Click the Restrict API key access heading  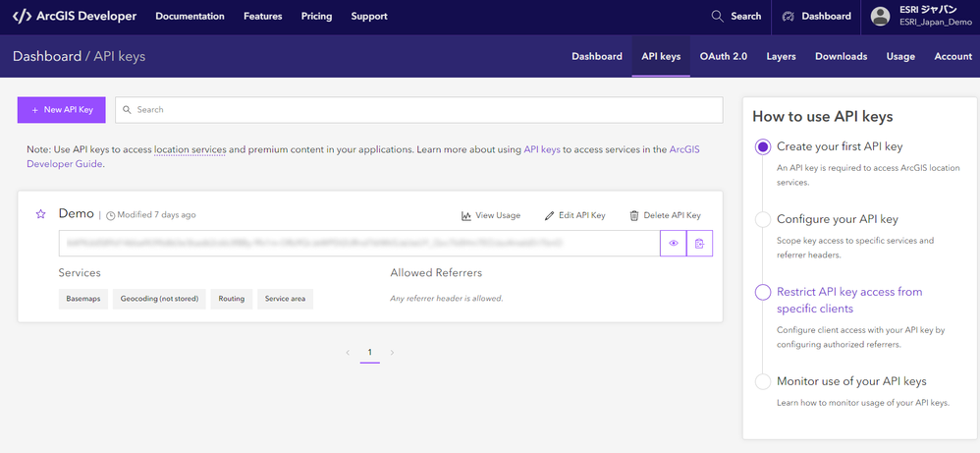click(849, 301)
